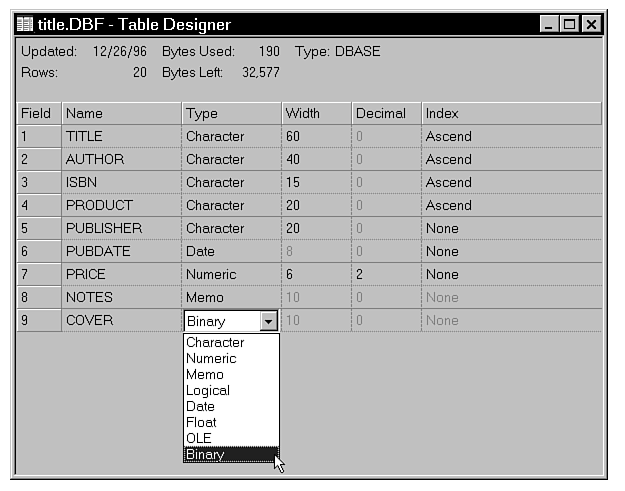Maximize the Table Designer window

[571, 24]
